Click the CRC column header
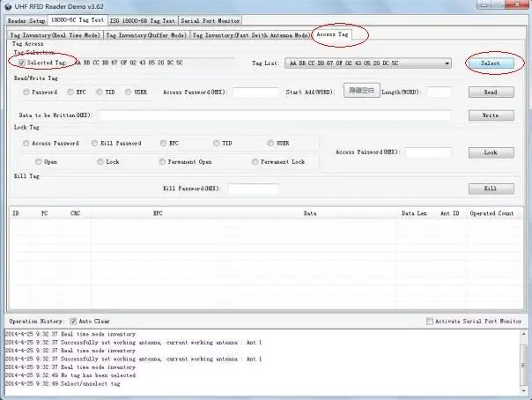This screenshot has height=400, width=532. [x=76, y=213]
